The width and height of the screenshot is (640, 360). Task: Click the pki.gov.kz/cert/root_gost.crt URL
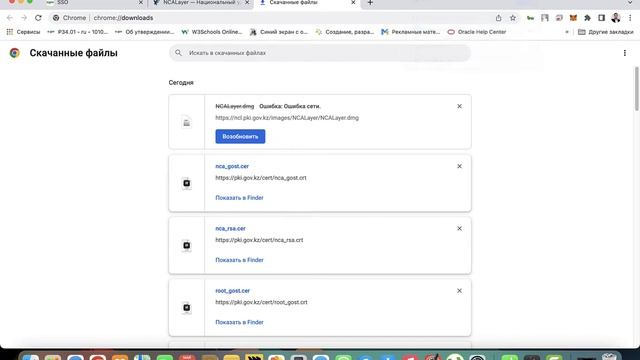pyautogui.click(x=261, y=302)
